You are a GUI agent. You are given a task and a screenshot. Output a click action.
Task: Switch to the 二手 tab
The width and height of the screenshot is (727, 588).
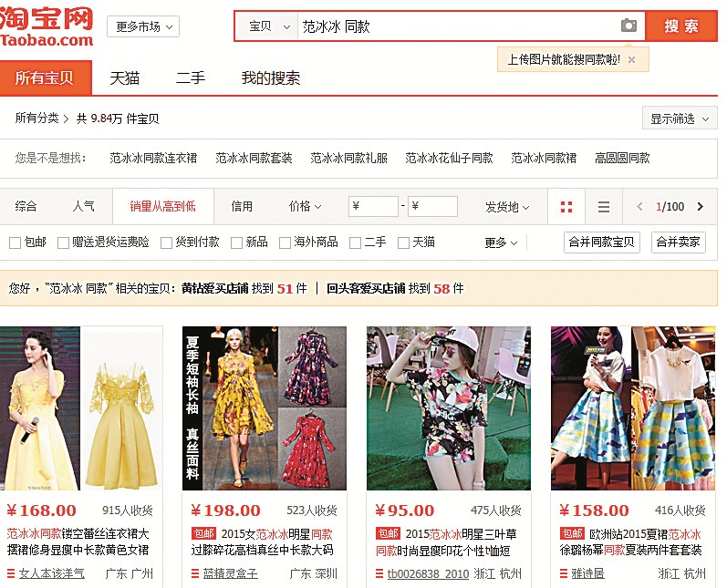191,77
